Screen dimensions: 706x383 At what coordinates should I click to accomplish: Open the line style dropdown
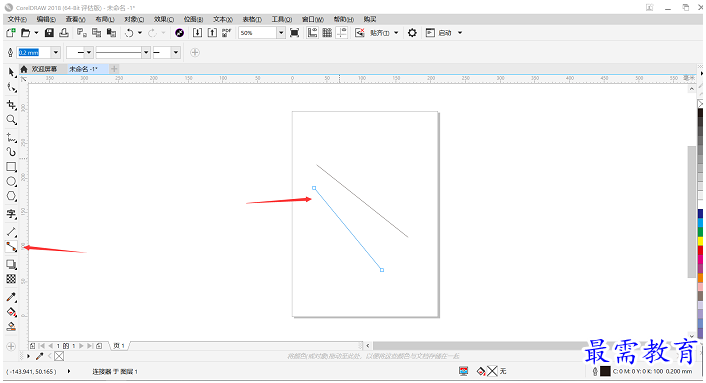pos(146,53)
